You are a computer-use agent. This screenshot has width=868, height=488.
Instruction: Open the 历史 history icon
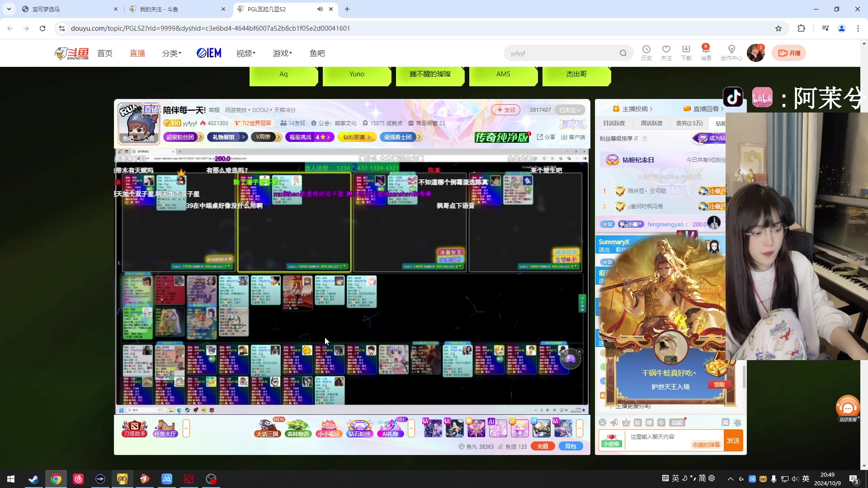point(646,52)
